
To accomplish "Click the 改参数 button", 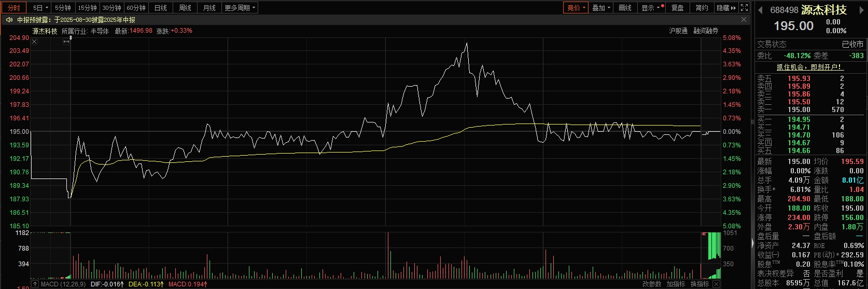I will [652, 284].
